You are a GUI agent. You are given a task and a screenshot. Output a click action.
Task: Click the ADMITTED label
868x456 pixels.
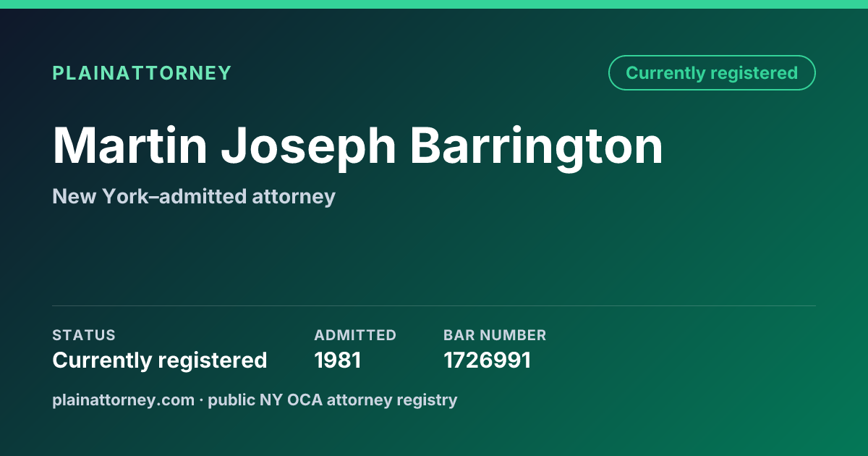coord(355,335)
